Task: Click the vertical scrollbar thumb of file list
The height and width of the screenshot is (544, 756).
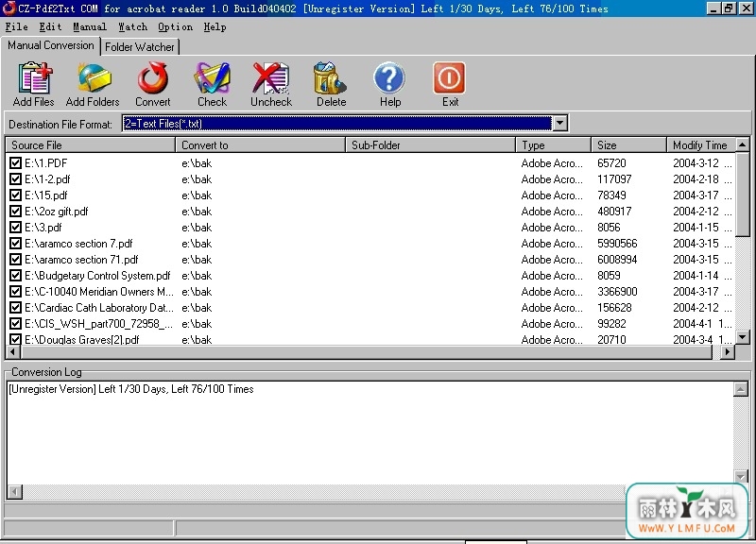Action: click(x=743, y=195)
